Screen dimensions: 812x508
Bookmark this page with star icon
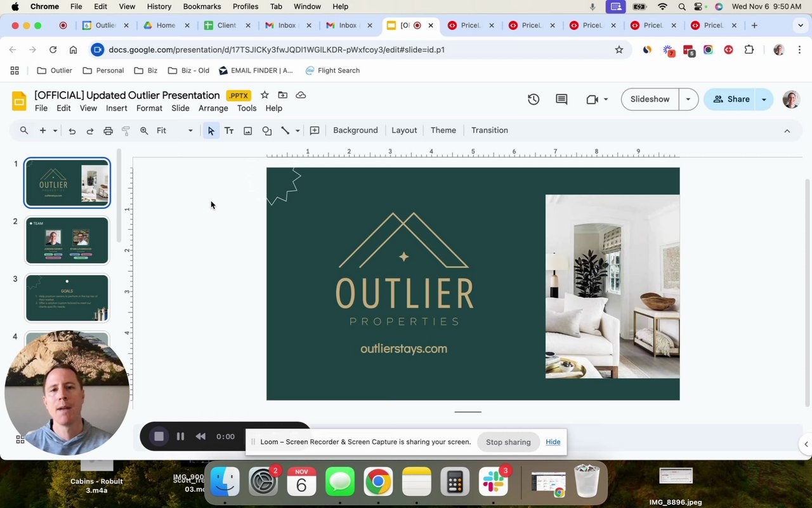point(619,50)
